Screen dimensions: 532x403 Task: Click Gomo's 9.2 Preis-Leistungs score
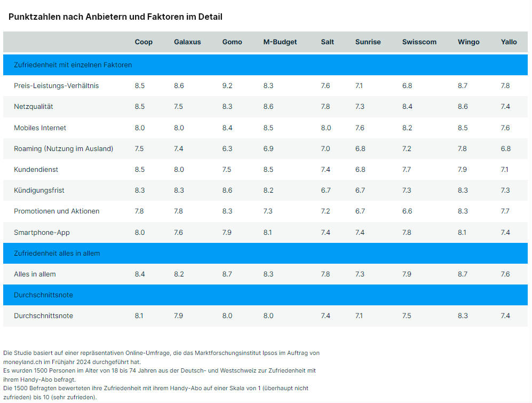pyautogui.click(x=227, y=86)
